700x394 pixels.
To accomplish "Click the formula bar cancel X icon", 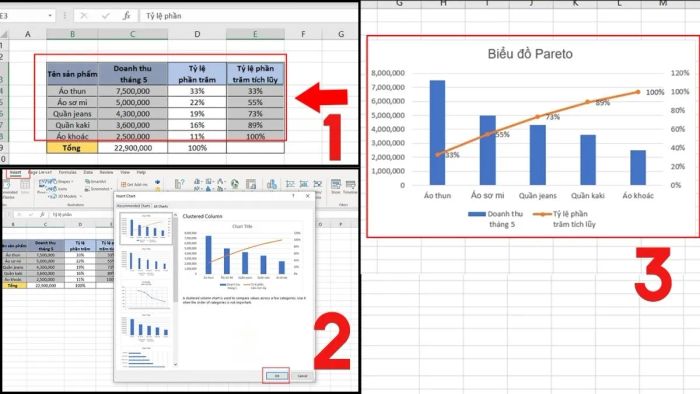I will pos(84,16).
